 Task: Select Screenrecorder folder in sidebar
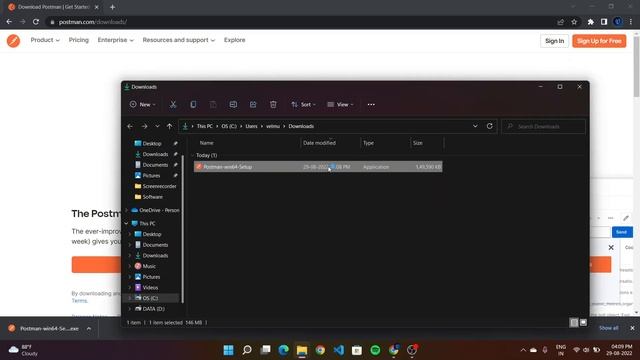pyautogui.click(x=156, y=186)
